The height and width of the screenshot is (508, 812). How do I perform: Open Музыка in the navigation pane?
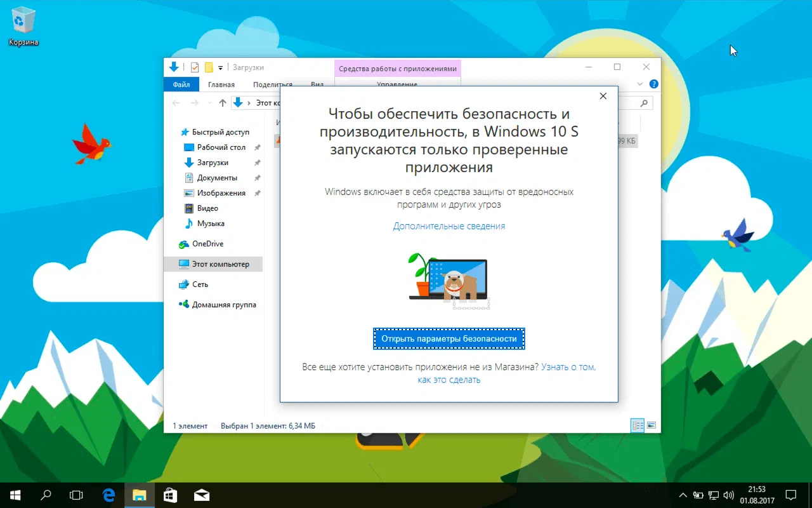[204, 224]
